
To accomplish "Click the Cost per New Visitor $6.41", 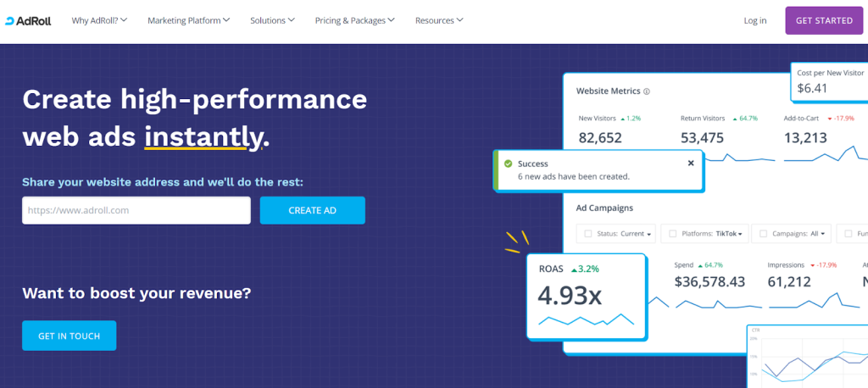I will 811,87.
